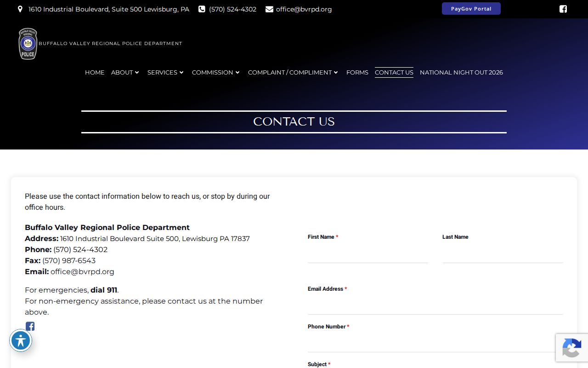Click into the First Name field
Screen dimensions: 588x368
tap(368, 254)
